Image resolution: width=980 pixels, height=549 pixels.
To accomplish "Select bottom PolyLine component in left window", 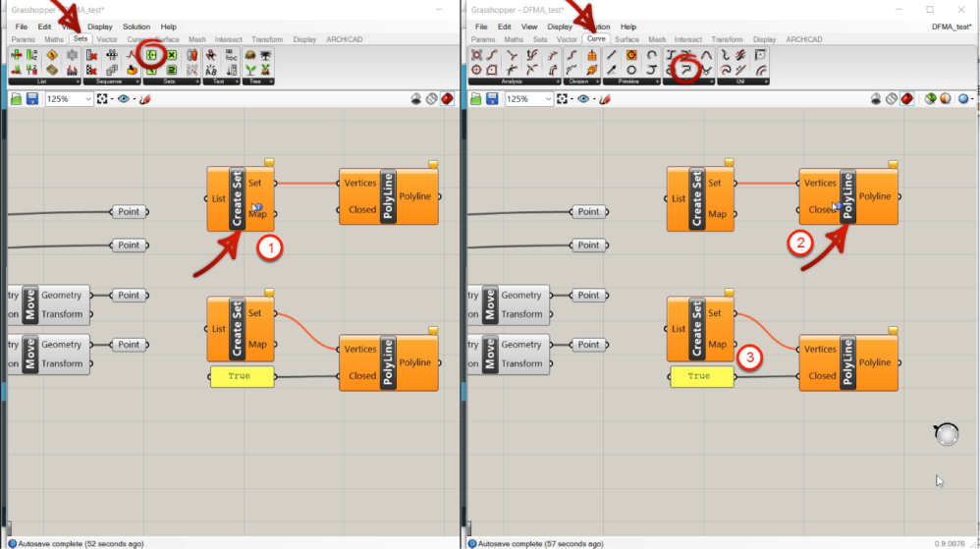I will pos(388,362).
